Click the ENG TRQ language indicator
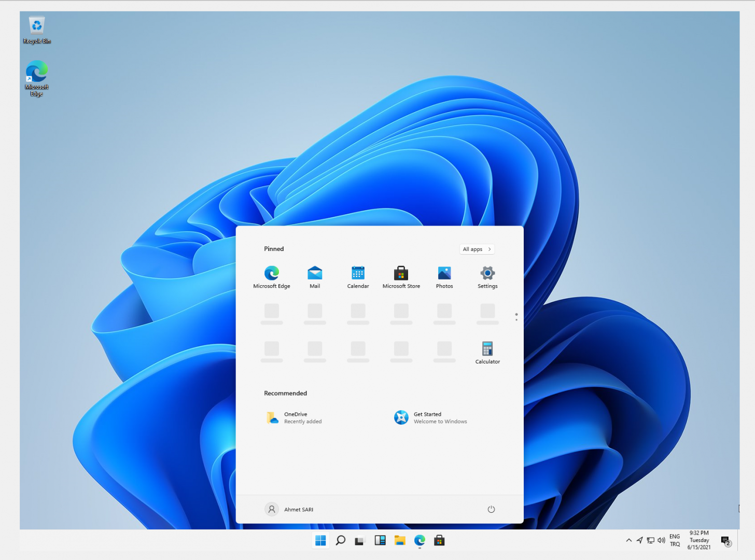755x560 pixels. [674, 540]
